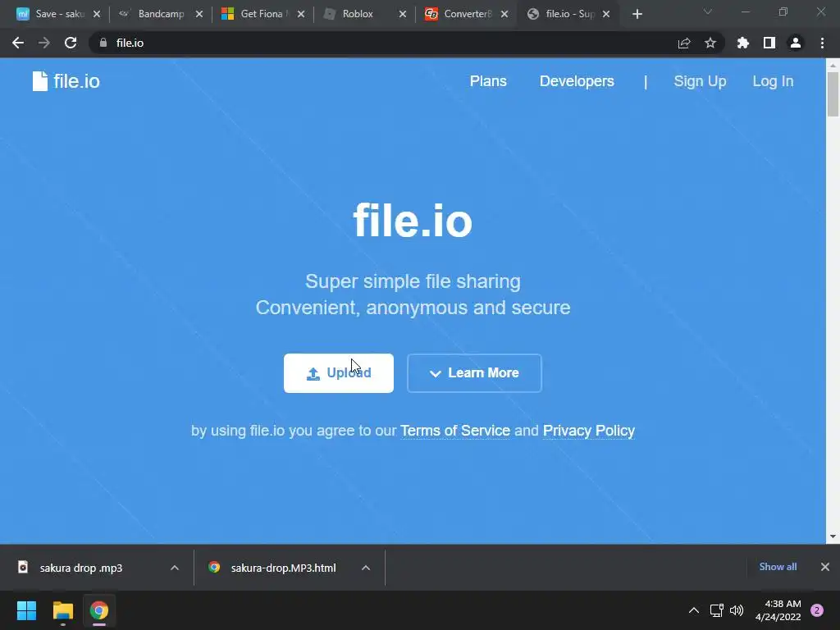This screenshot has height=630, width=840.
Task: Click the lock icon in address bar
Action: point(103,43)
